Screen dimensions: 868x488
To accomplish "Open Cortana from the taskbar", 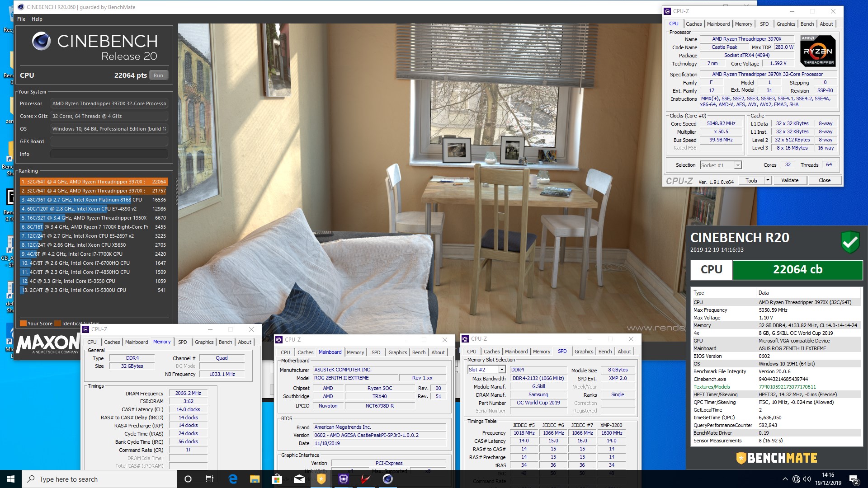I will pos(188,479).
